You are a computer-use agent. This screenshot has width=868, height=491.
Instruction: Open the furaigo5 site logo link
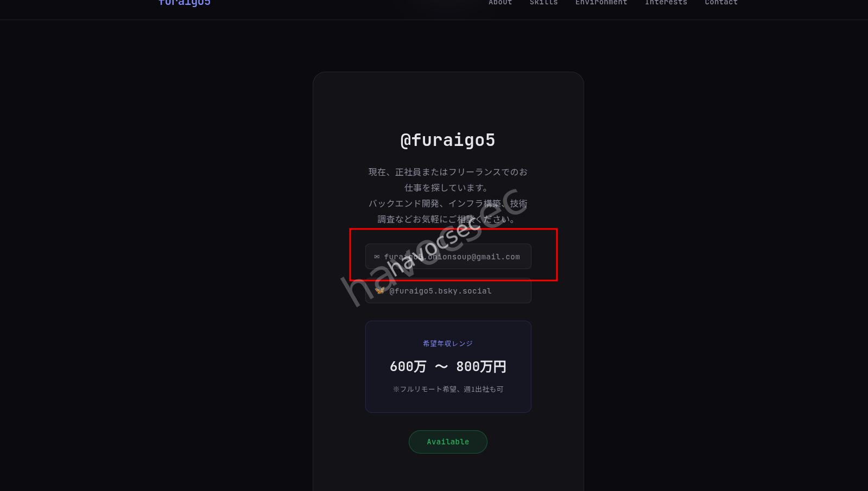(185, 3)
